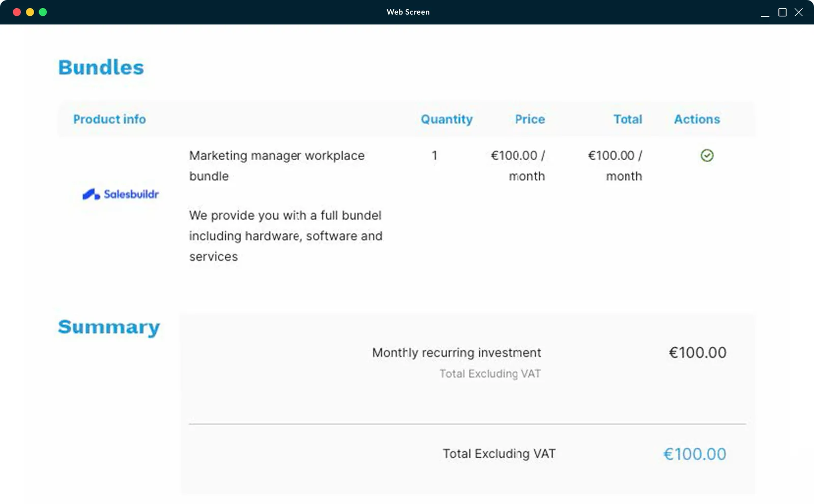
Task: Click the black €100.00 monthly recurring amount
Action: [697, 352]
